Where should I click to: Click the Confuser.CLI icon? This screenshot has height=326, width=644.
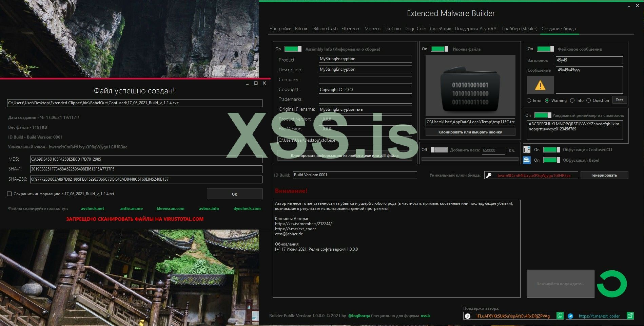(527, 150)
